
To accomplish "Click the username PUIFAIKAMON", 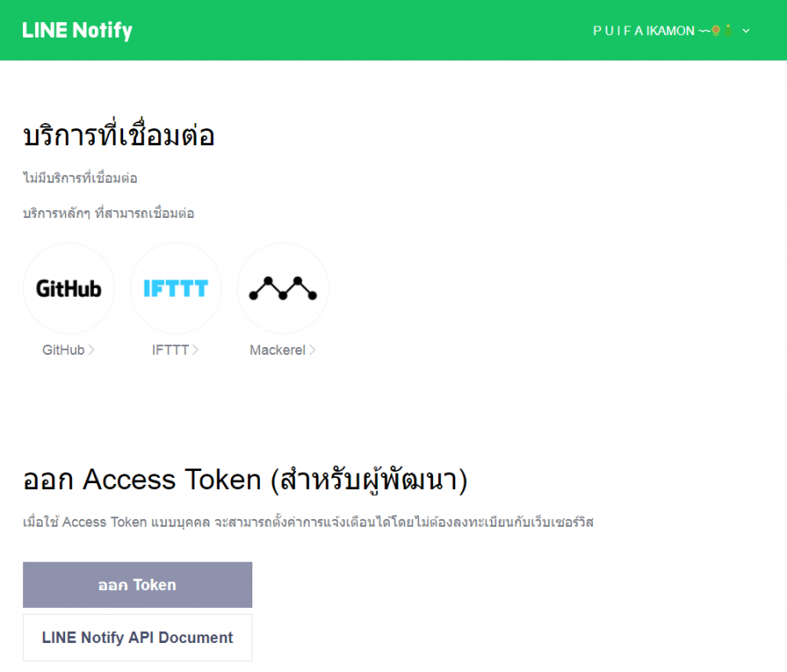I will pos(642,31).
